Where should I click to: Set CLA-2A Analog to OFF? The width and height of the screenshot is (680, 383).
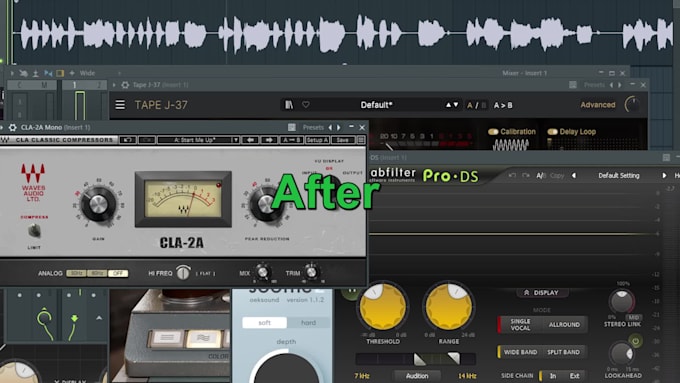(118, 273)
